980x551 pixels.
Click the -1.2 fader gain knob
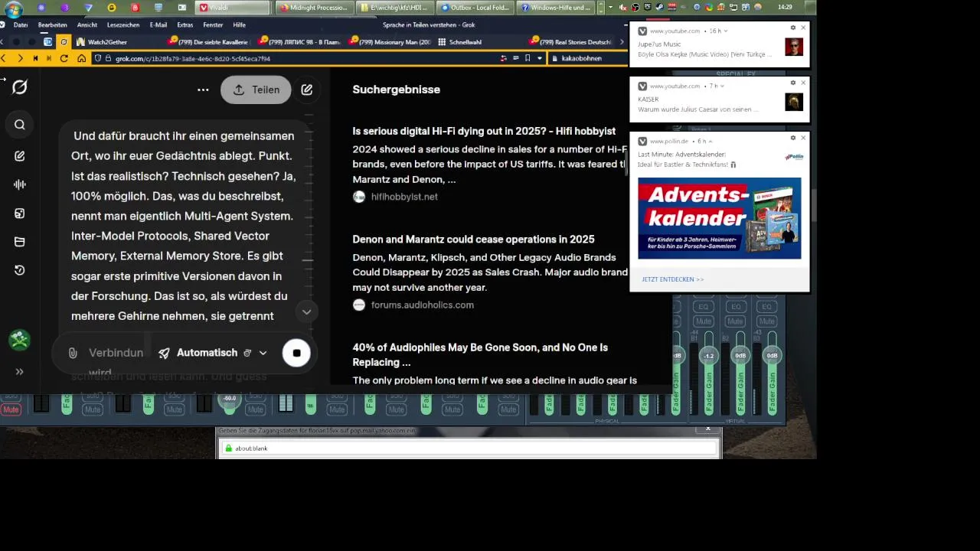(708, 356)
